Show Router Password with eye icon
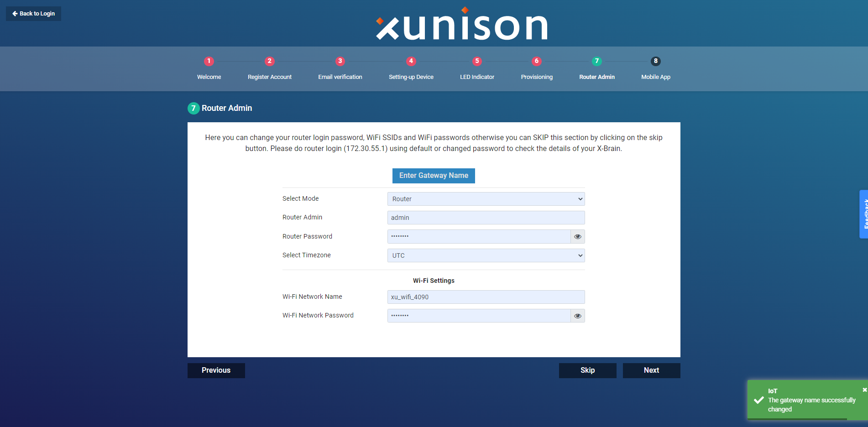The width and height of the screenshot is (868, 427). pos(578,236)
